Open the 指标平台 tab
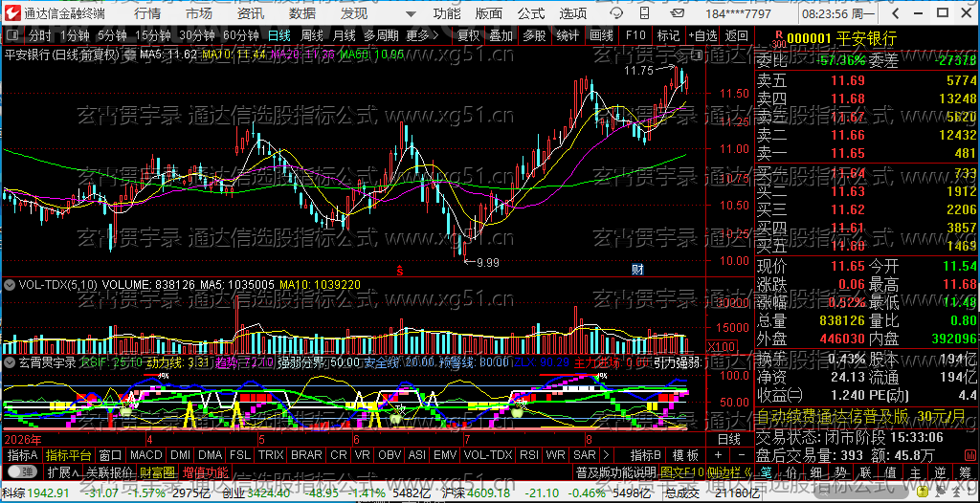Viewport: 980px width, 503px height. [x=69, y=455]
